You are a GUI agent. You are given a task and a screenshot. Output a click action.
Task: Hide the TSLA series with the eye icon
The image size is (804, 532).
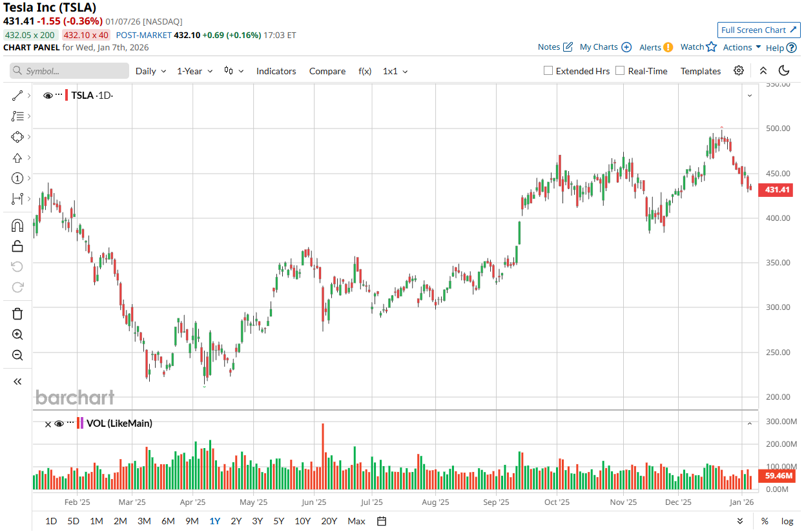click(x=48, y=96)
